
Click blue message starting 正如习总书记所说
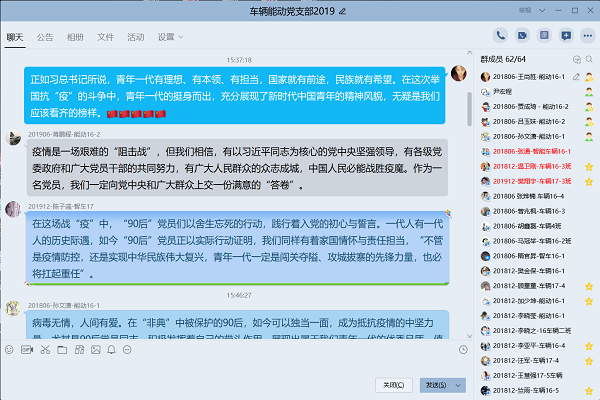235,96
